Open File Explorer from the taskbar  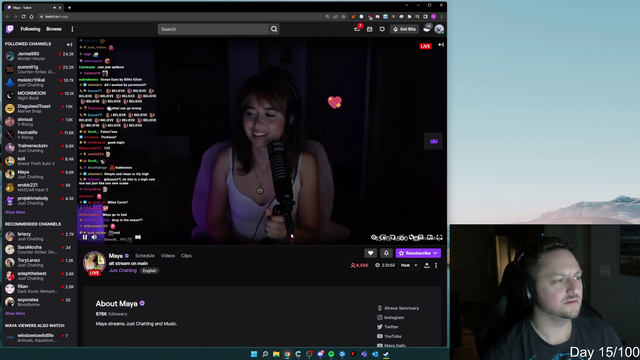coord(276,354)
